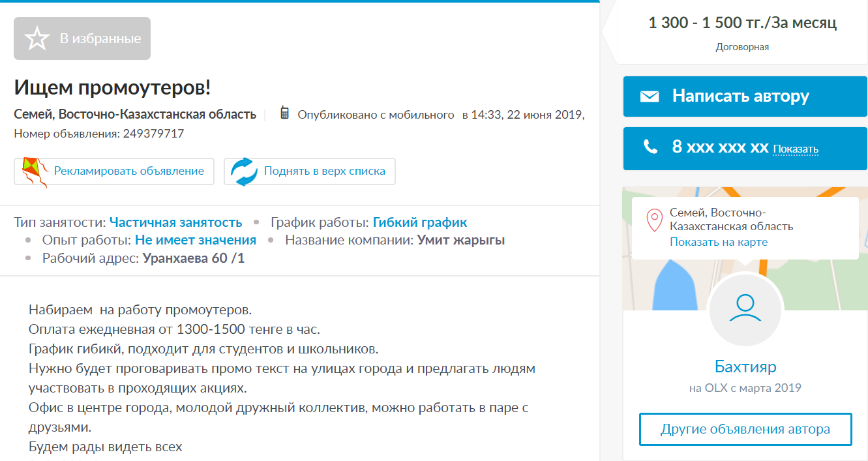This screenshot has height=461, width=868.
Task: Open Рекламировать объявление
Action: pos(114,171)
